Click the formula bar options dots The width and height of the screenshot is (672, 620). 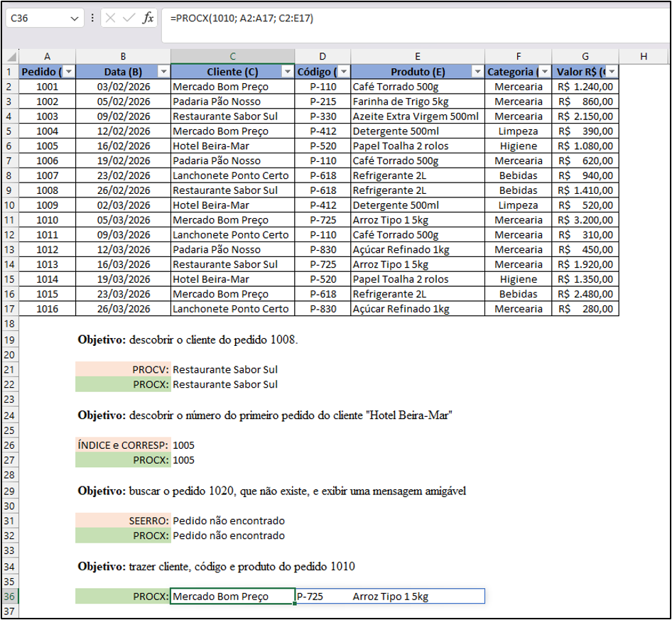92,18
